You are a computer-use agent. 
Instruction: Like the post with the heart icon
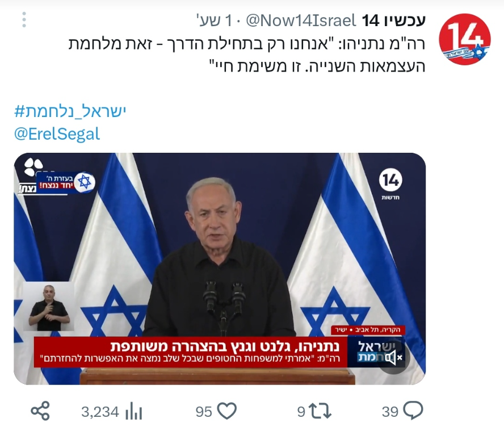pyautogui.click(x=227, y=411)
